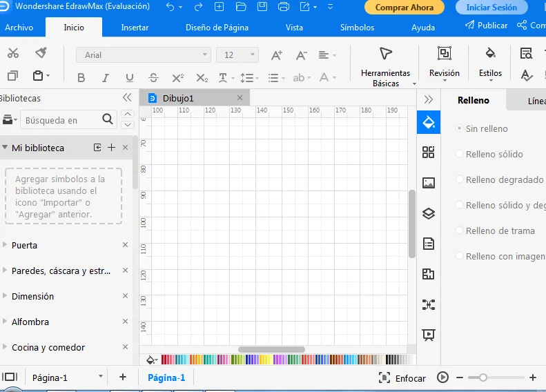The width and height of the screenshot is (546, 392).
Task: Toggle Bold formatting
Action: point(81,77)
